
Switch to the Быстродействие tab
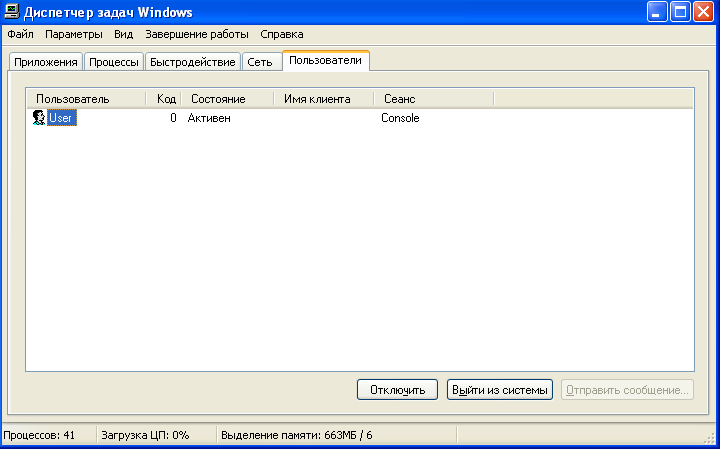tap(193, 62)
